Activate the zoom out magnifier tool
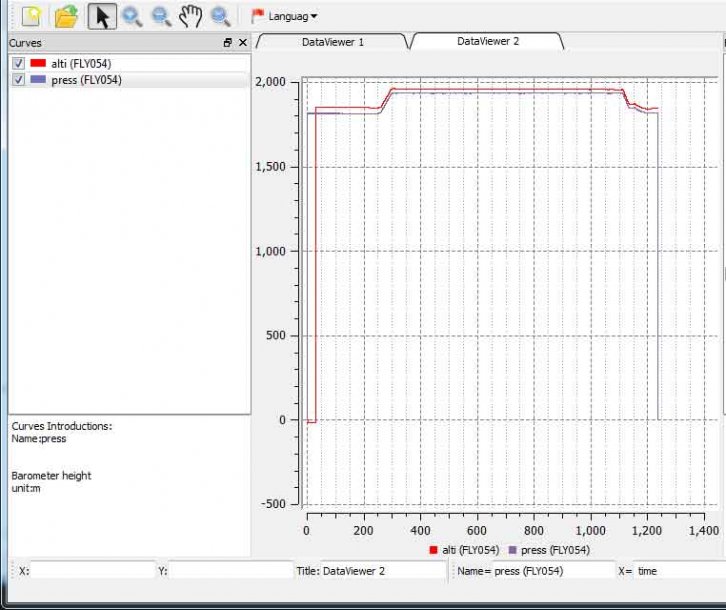 pyautogui.click(x=161, y=16)
